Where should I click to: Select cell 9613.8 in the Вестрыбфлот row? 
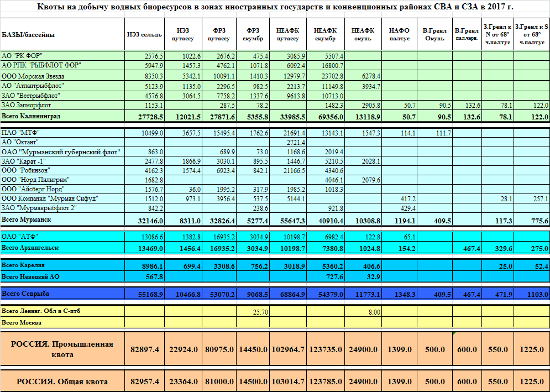(288, 96)
